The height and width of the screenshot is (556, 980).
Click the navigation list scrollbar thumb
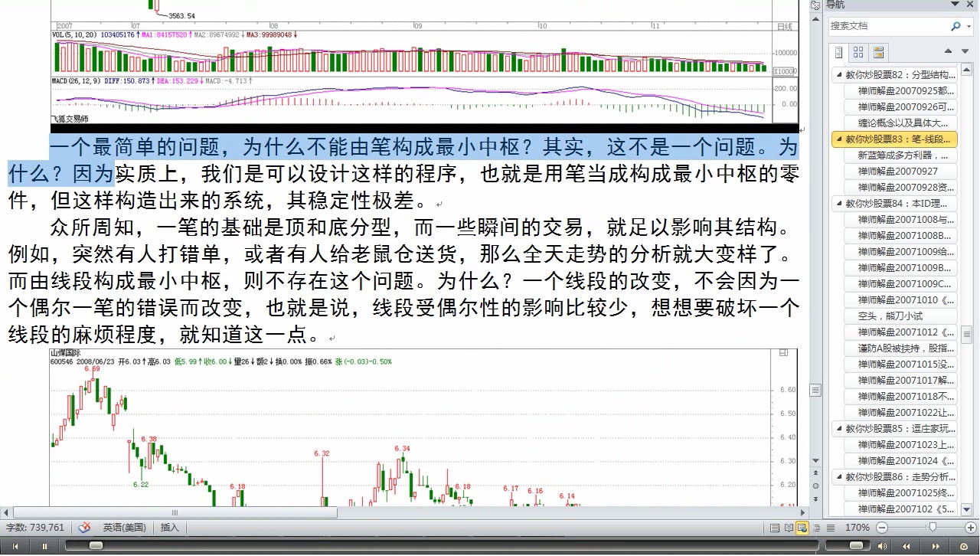968,334
